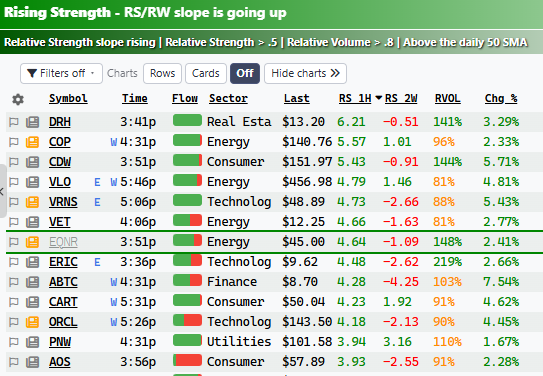
Task: Flag the PNW row
Action: pos(14,342)
